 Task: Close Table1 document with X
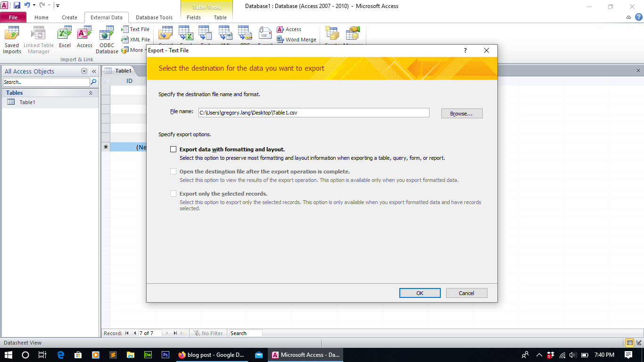coord(638,71)
